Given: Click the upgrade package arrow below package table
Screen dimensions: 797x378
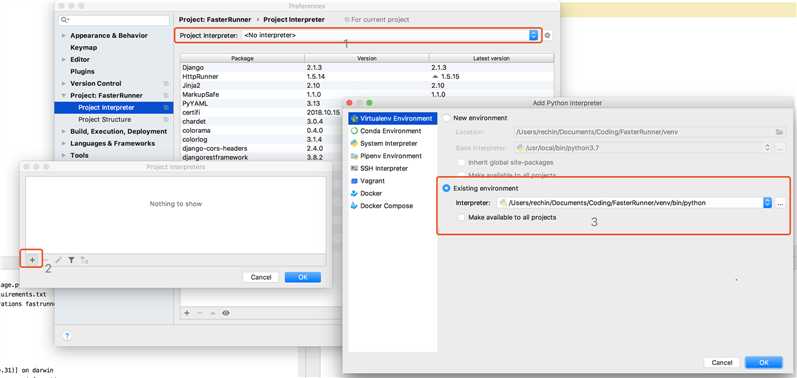Looking at the screenshot, I should tap(212, 313).
